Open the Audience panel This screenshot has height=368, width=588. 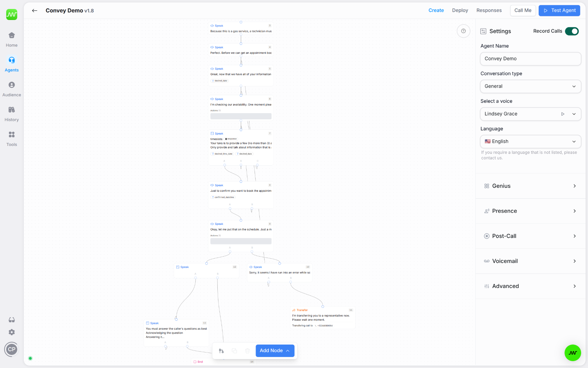point(11,89)
